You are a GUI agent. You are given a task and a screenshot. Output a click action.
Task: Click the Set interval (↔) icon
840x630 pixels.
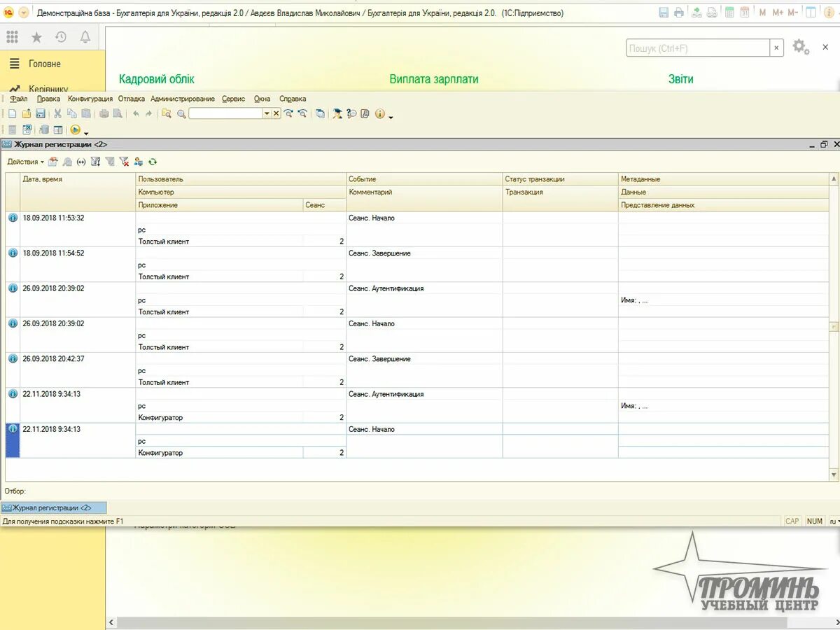(81, 162)
